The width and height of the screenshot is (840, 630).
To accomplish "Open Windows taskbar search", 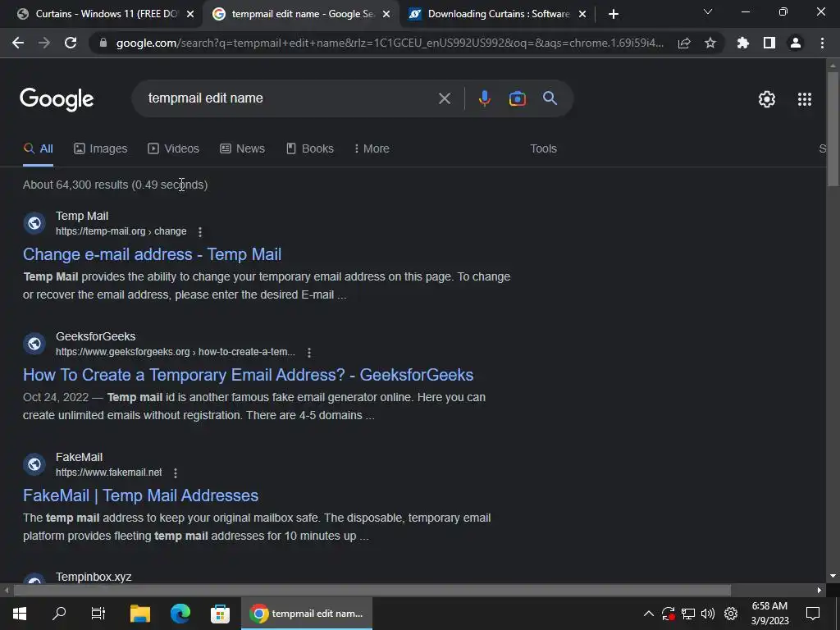I will click(x=59, y=614).
